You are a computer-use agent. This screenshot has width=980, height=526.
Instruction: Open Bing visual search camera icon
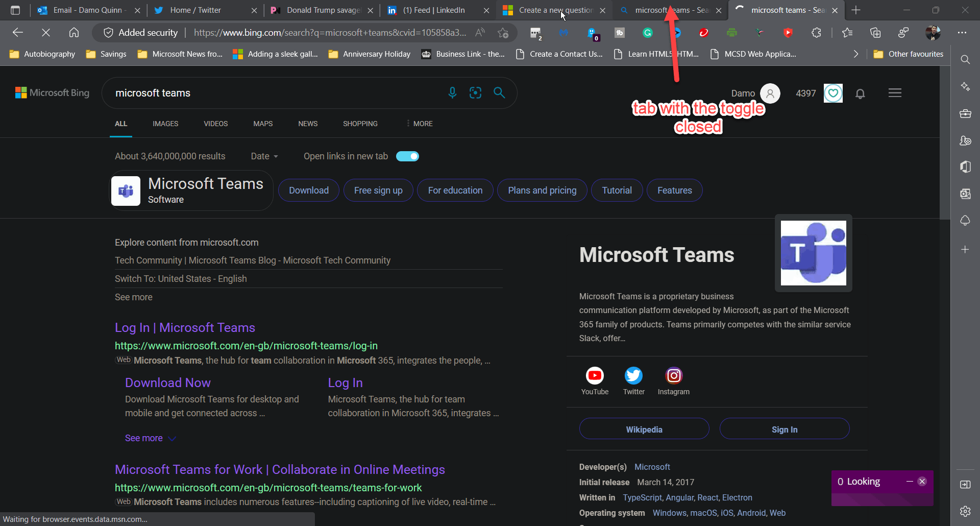click(x=476, y=92)
